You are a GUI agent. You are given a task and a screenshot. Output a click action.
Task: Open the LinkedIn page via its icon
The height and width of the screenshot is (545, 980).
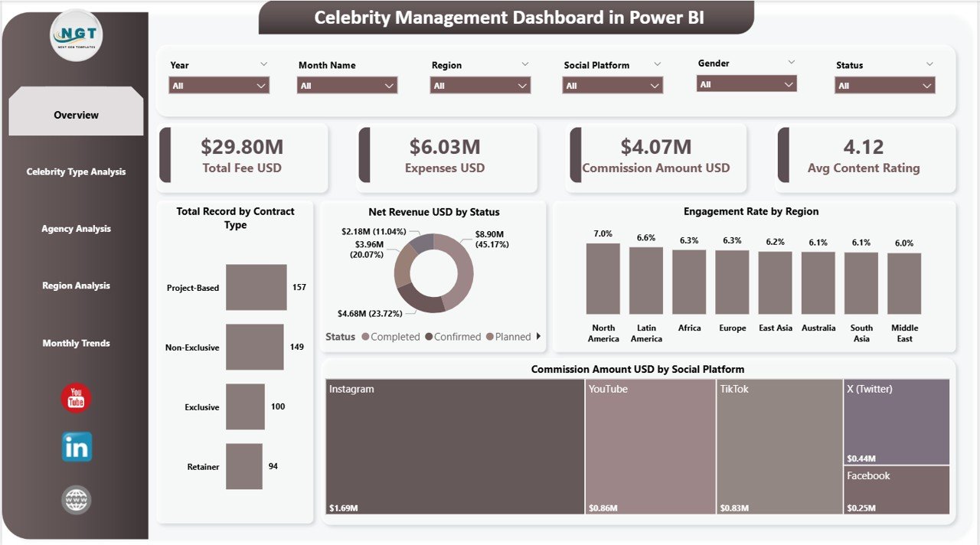pyautogui.click(x=75, y=447)
